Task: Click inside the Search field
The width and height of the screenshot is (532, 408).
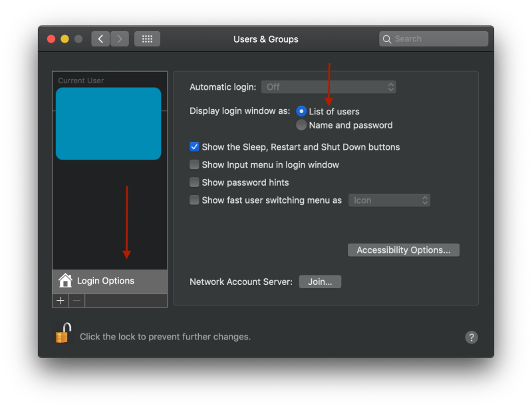Action: click(433, 39)
